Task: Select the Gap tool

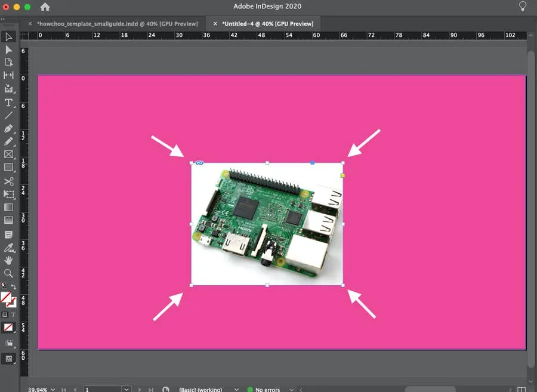Action: pyautogui.click(x=8, y=75)
